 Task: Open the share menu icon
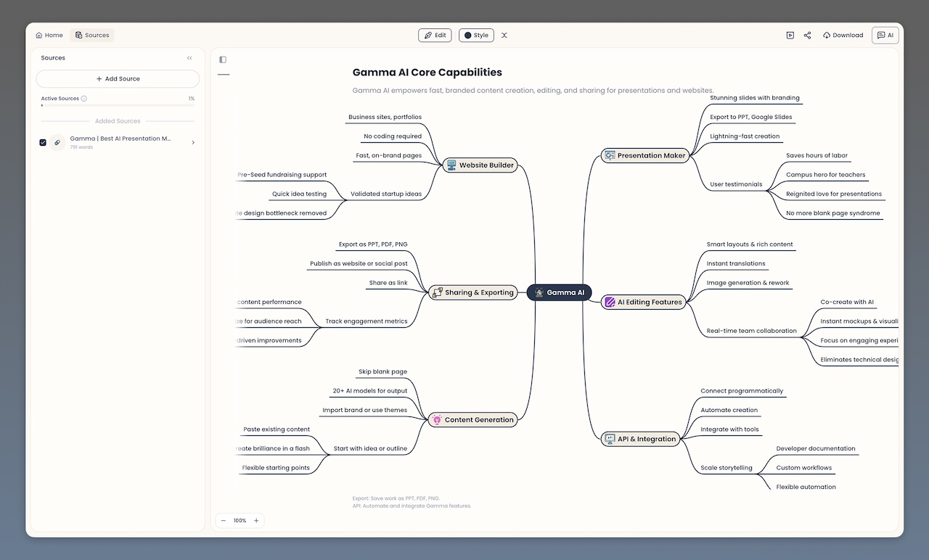(x=807, y=35)
